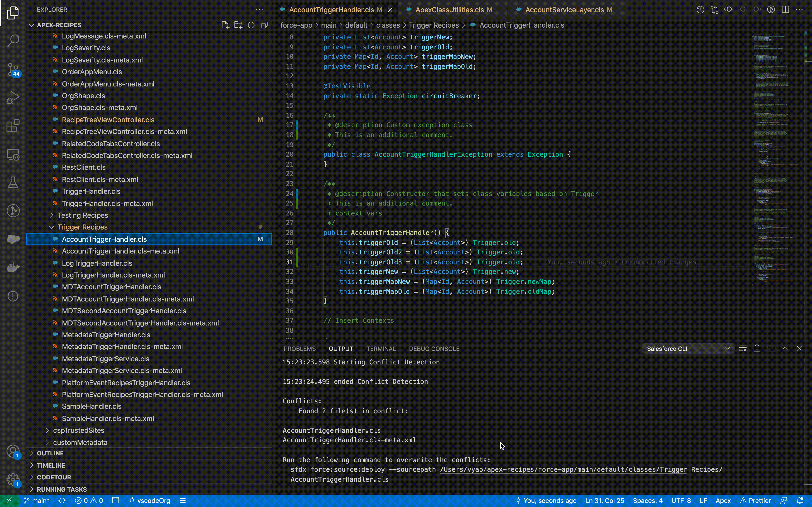Open the Docker view in activity bar
This screenshot has width=812, height=507.
click(x=13, y=268)
